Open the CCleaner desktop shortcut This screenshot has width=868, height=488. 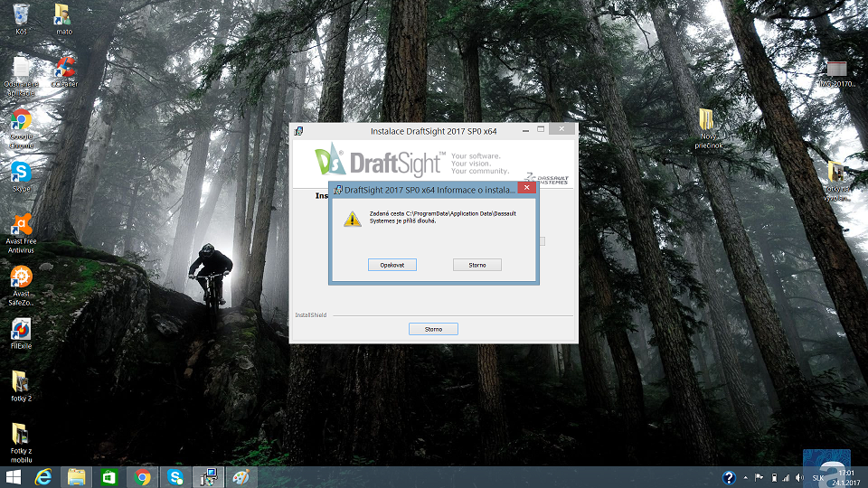63,68
